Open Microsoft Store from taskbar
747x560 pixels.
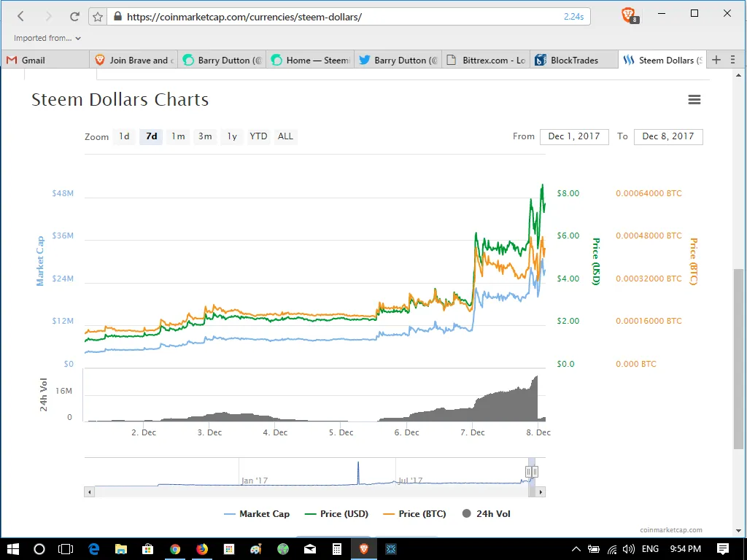coord(147,549)
